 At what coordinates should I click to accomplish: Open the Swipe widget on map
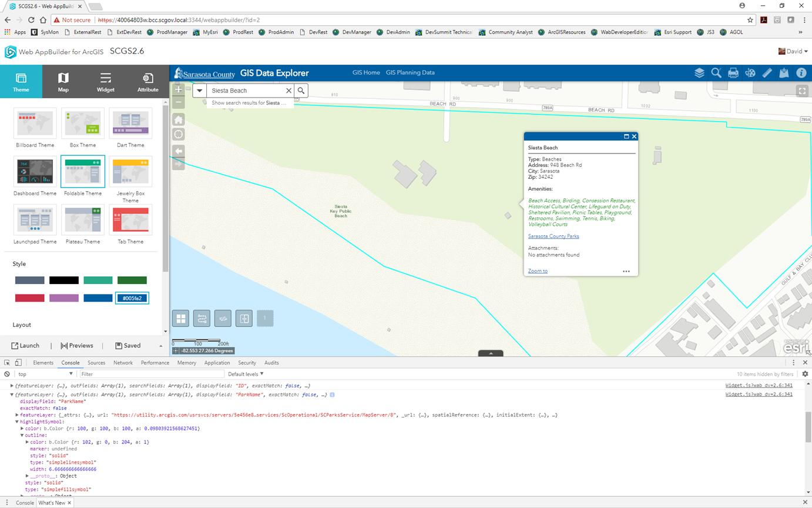(244, 318)
